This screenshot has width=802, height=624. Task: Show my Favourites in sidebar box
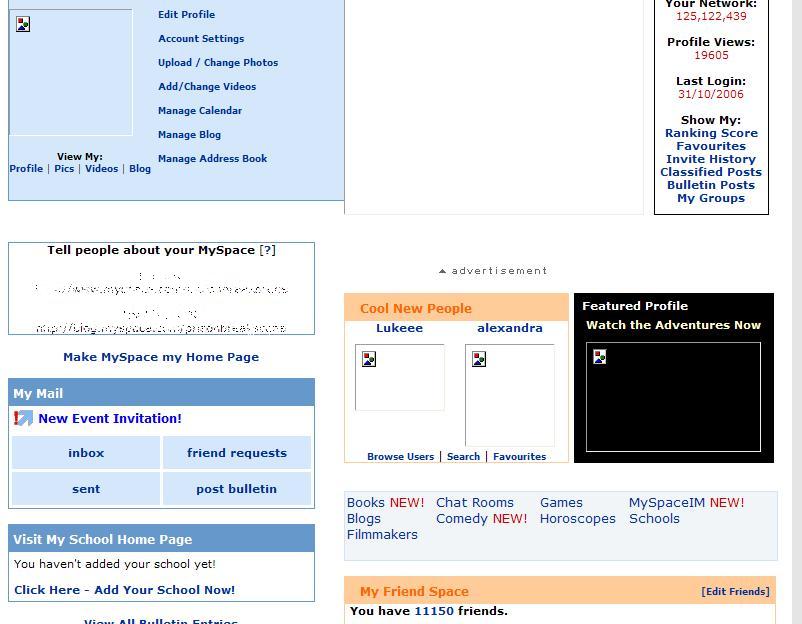[x=711, y=146]
